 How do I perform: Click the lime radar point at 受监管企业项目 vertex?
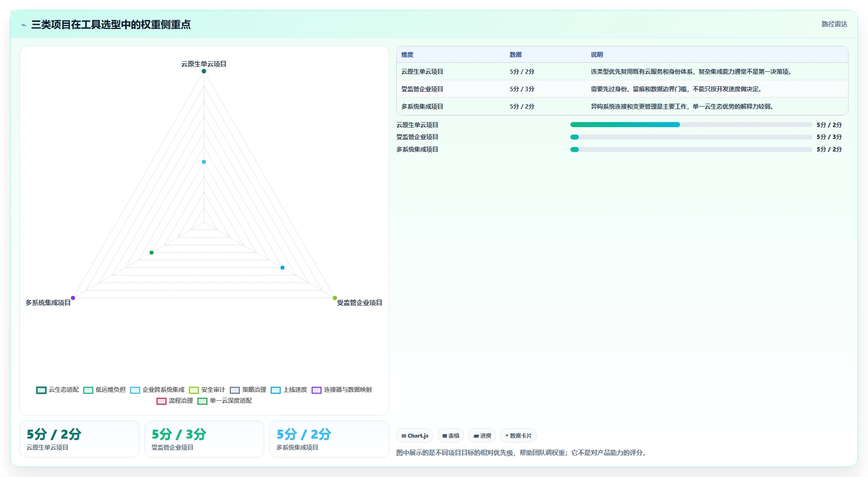pyautogui.click(x=335, y=298)
